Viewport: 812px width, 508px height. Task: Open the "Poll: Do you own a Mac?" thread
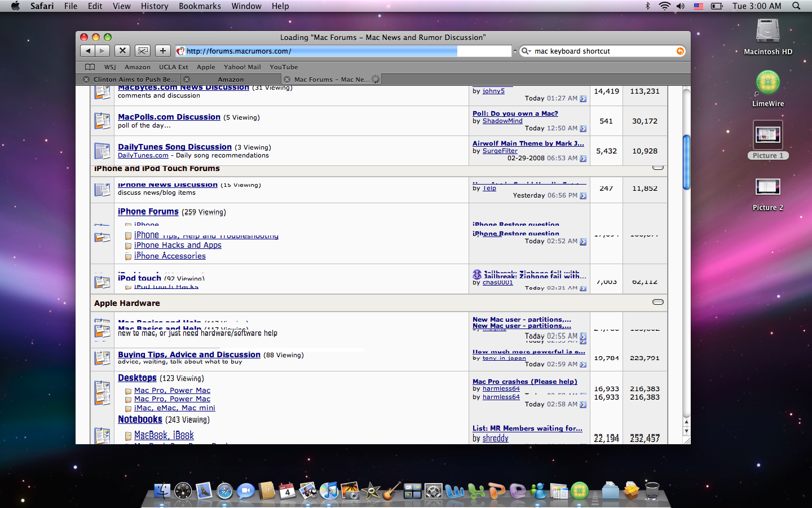(x=515, y=113)
